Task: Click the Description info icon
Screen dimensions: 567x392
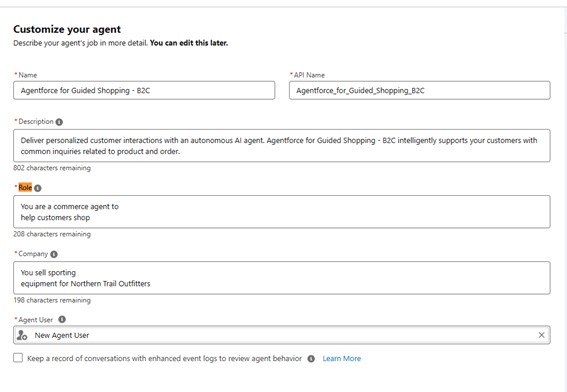Action: (x=59, y=122)
